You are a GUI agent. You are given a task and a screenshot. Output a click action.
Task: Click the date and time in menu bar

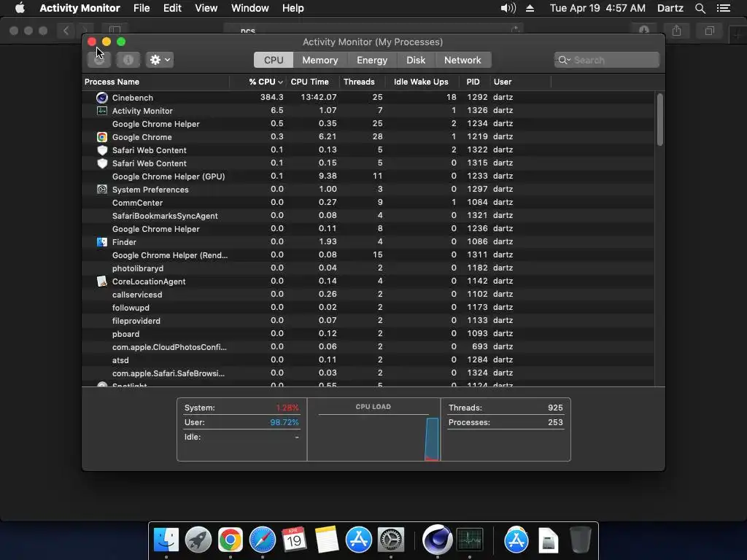coord(597,8)
